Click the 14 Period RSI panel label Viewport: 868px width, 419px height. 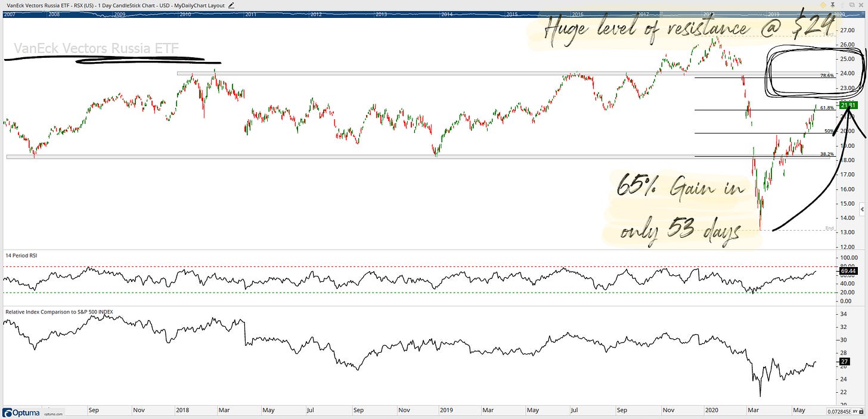21,255
